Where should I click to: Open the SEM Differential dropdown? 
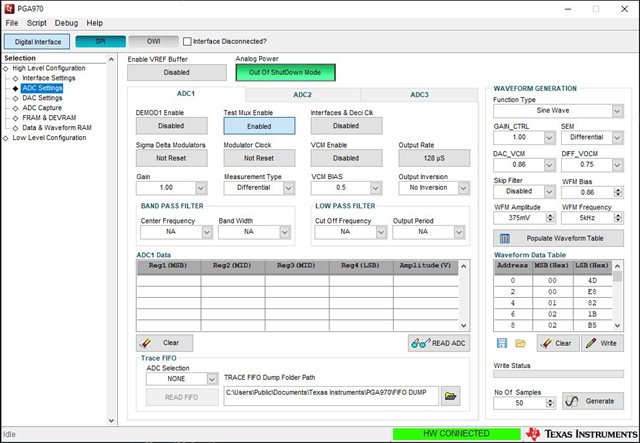617,138
